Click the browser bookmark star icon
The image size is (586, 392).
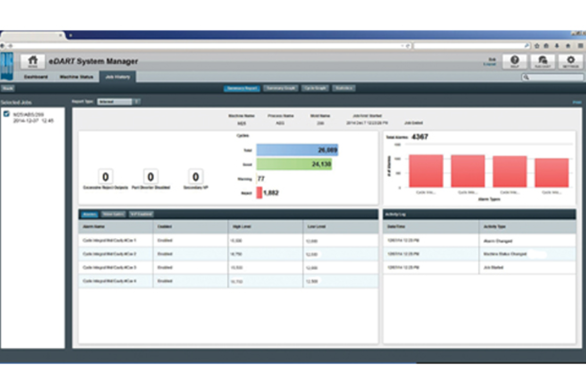pyautogui.click(x=537, y=46)
